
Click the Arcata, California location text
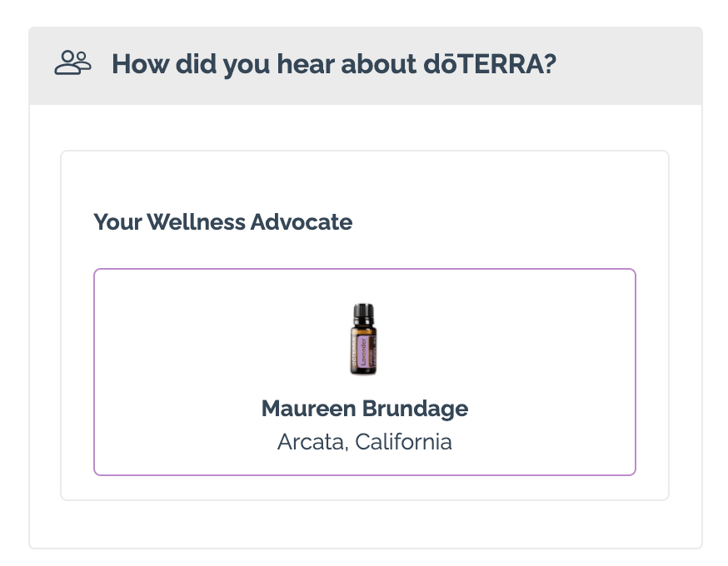pos(365,442)
